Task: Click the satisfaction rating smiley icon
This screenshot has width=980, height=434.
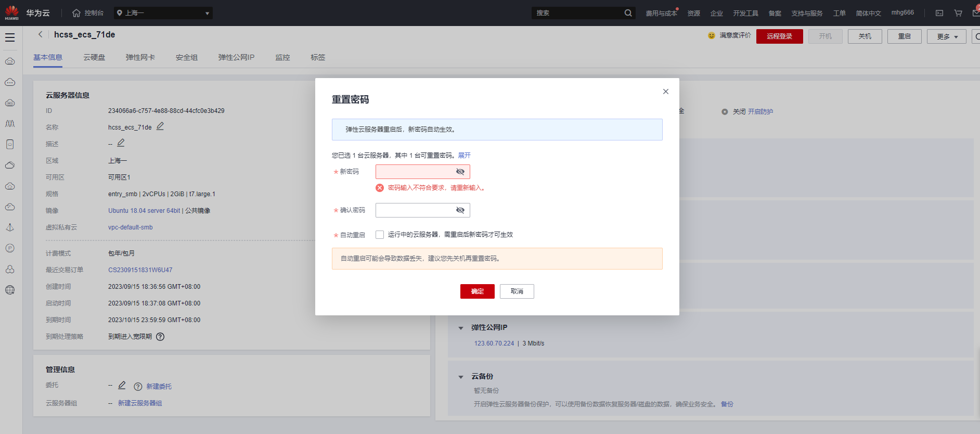Action: point(712,35)
